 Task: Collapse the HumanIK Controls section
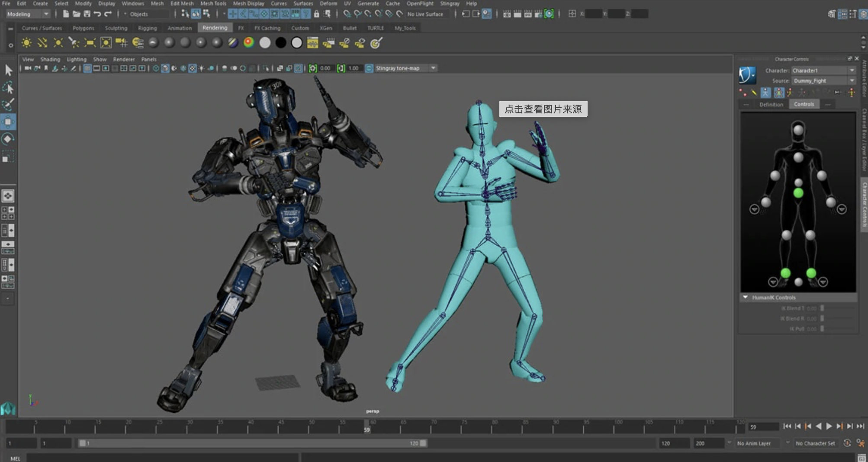(x=745, y=298)
